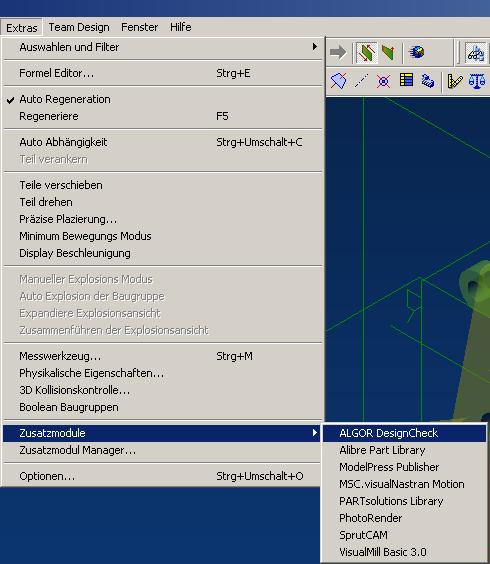Open Optionen settings entry

tap(163, 476)
